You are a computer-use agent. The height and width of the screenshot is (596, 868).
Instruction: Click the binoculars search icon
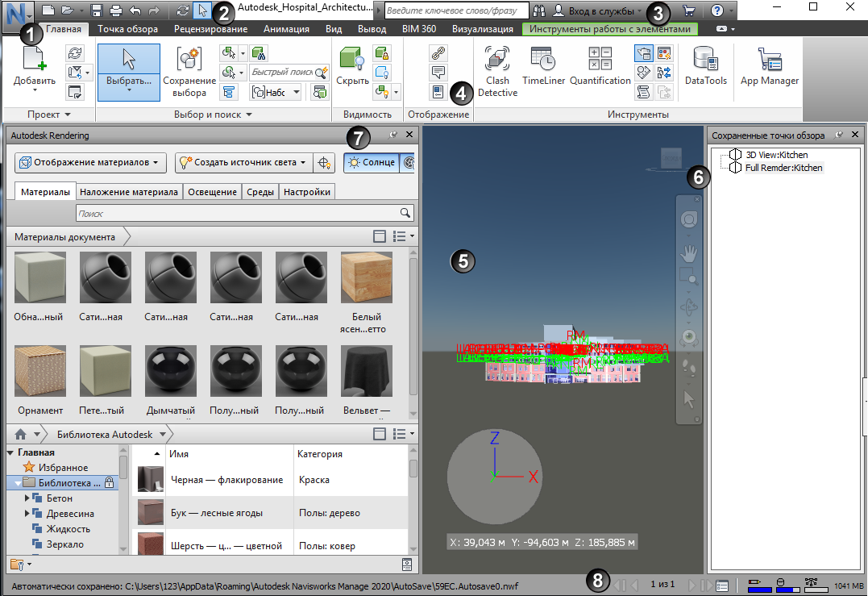(x=538, y=10)
